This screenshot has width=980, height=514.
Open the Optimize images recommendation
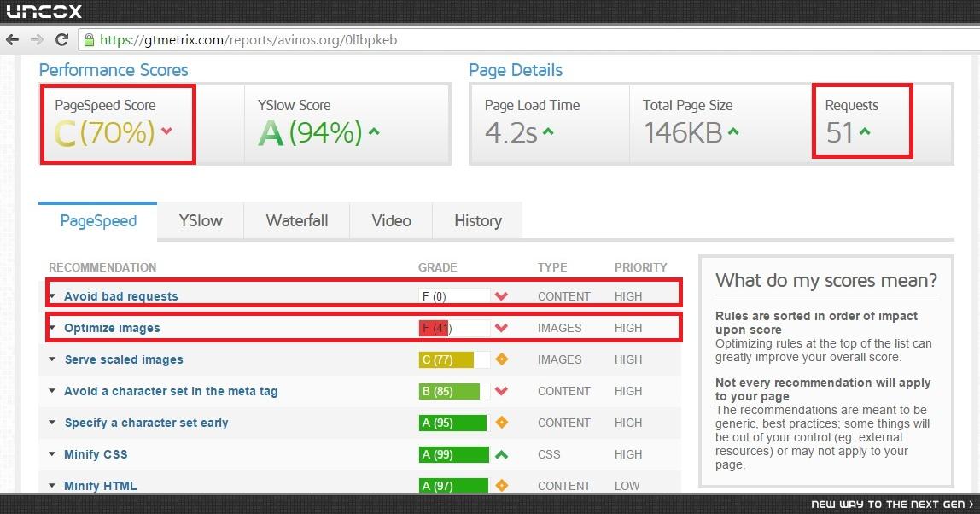pos(112,328)
